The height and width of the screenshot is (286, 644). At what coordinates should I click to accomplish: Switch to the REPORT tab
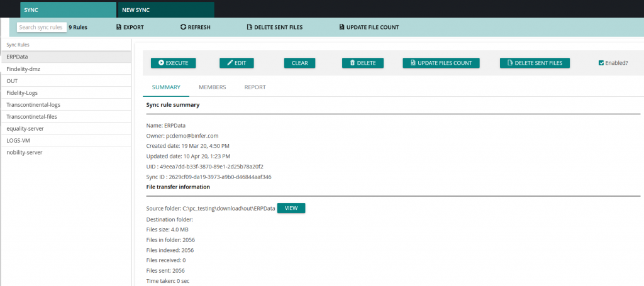[x=255, y=87]
